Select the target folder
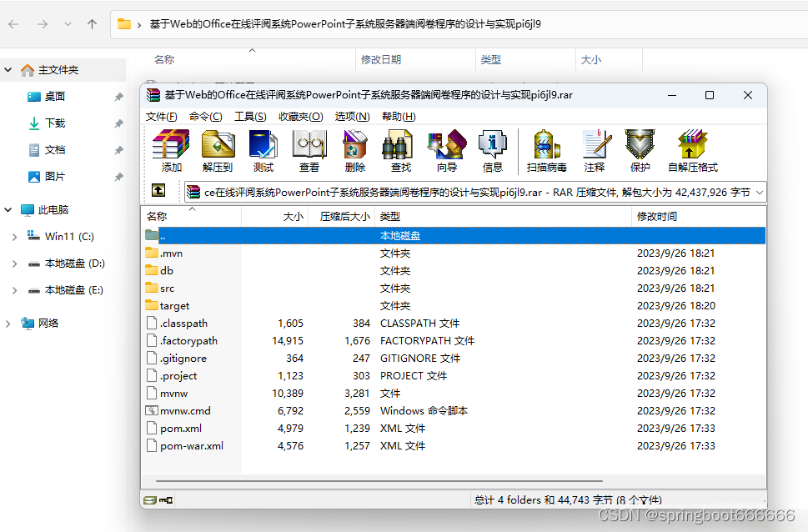Image resolution: width=808 pixels, height=532 pixels. coord(454,306)
